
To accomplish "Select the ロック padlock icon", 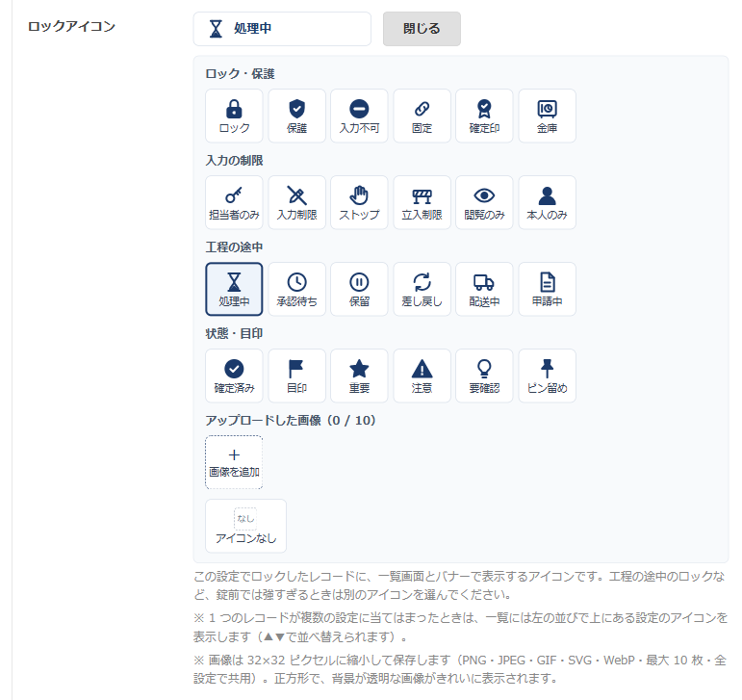I will [234, 116].
